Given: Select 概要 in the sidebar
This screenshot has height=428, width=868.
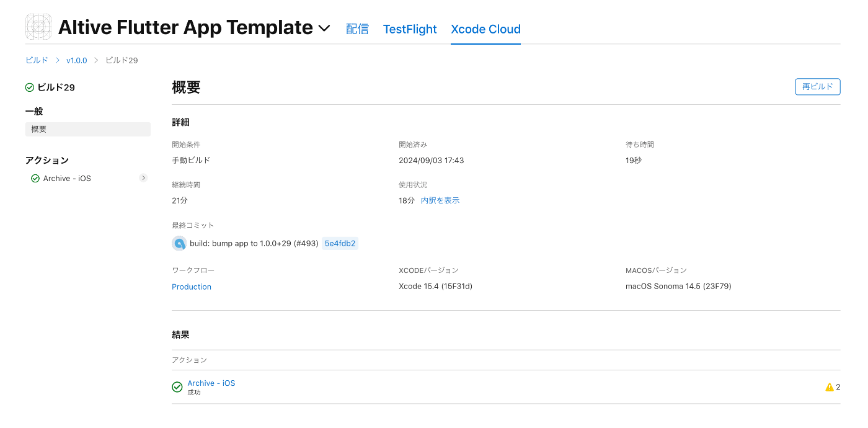Looking at the screenshot, I should [88, 129].
